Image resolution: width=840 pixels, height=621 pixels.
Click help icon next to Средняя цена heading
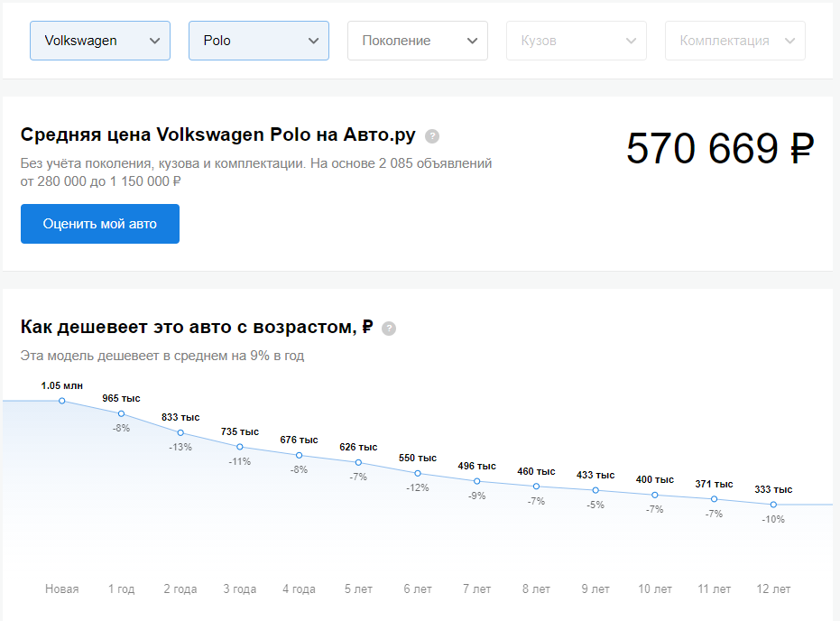tap(432, 136)
